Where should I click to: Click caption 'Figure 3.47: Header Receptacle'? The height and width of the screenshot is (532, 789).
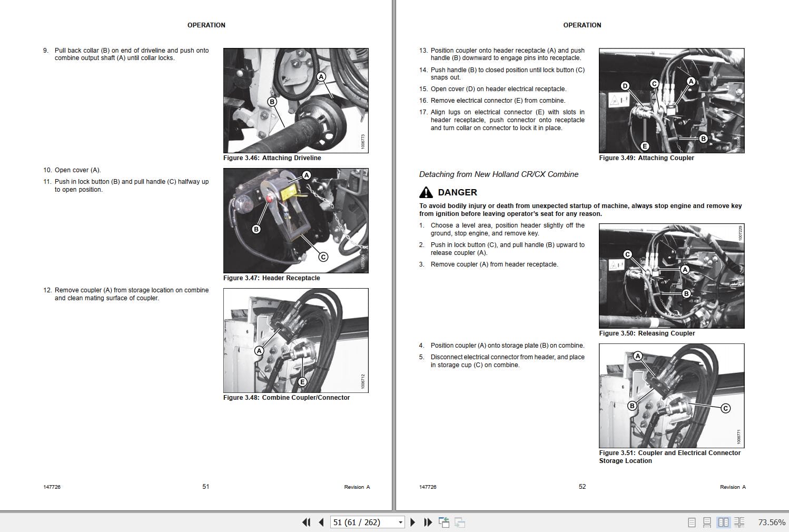[x=271, y=278]
